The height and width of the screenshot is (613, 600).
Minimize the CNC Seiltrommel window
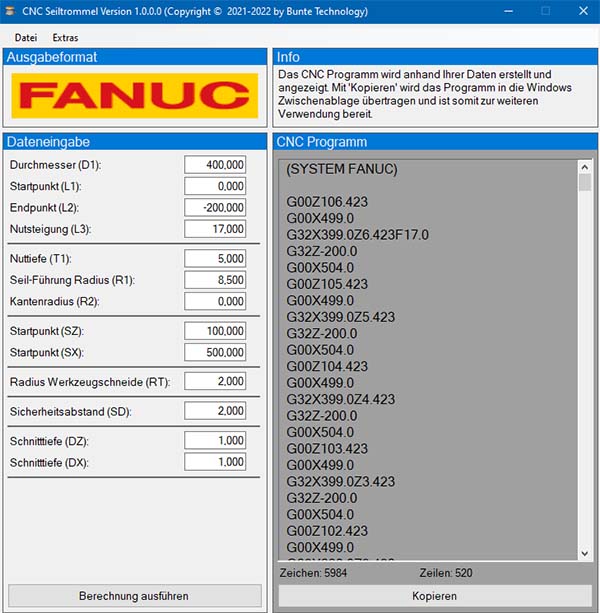508,11
